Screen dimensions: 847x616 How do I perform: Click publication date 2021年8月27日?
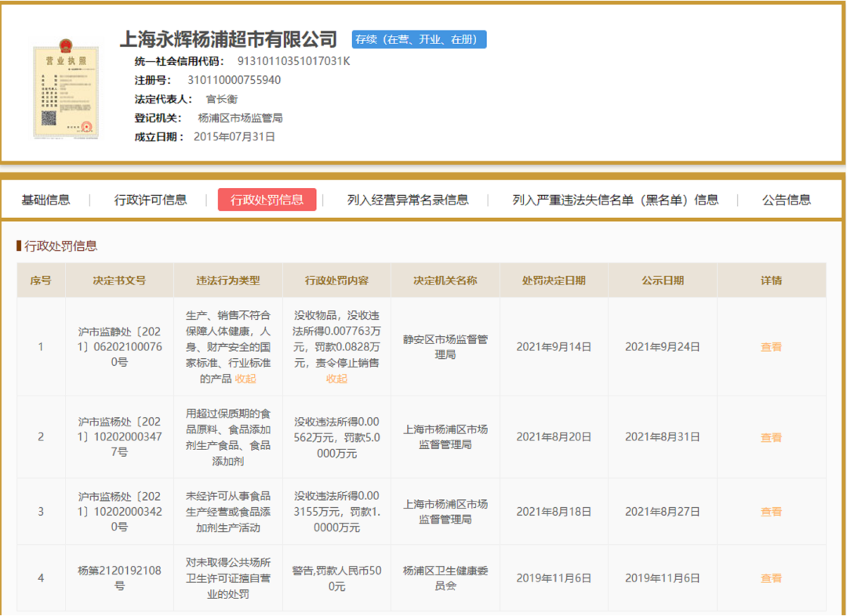[x=663, y=512]
